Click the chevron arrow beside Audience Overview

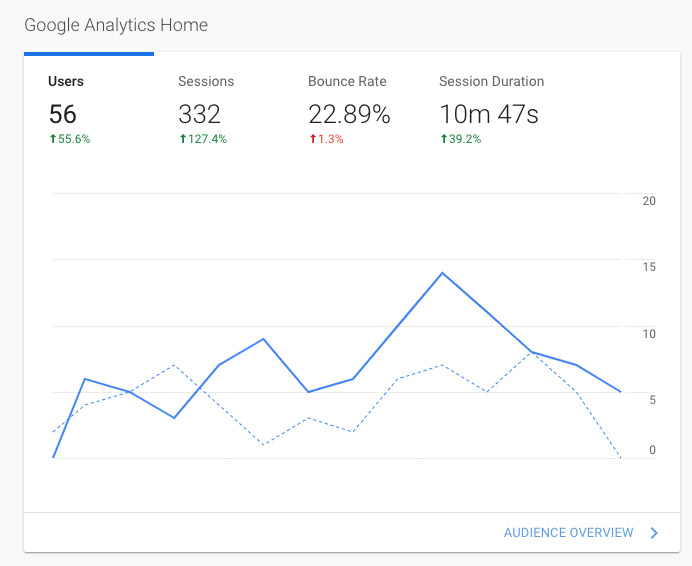pos(654,533)
